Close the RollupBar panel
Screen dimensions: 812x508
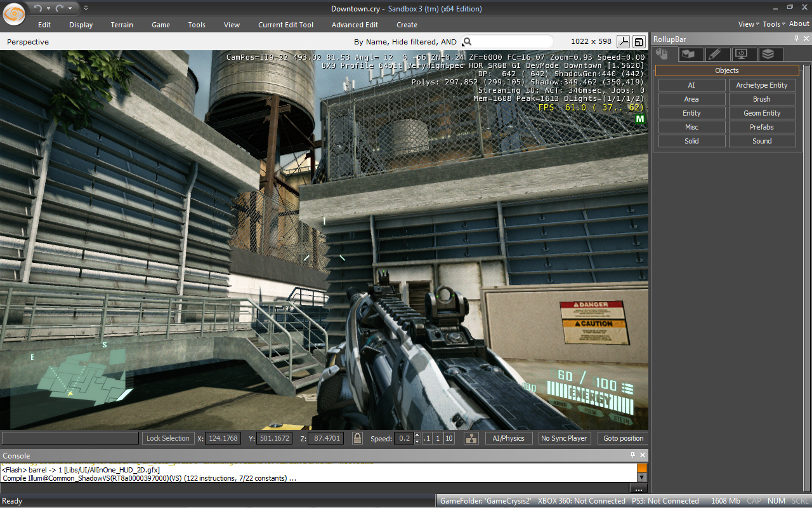click(x=806, y=39)
